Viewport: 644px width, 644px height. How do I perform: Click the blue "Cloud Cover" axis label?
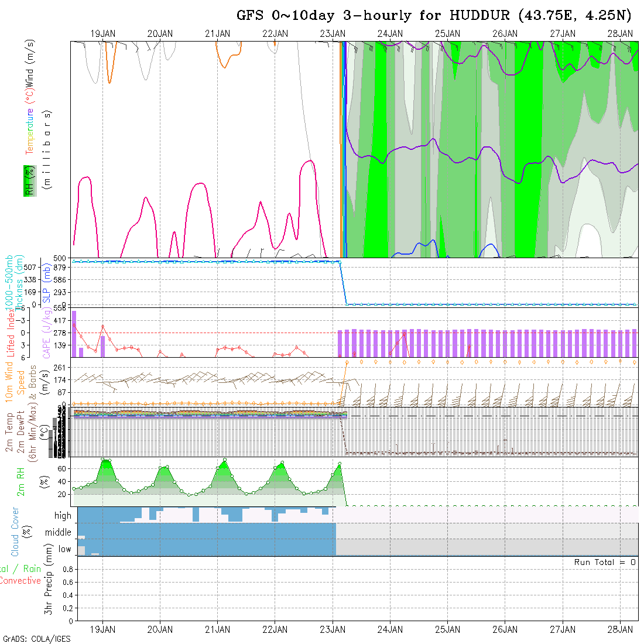pos(15,532)
